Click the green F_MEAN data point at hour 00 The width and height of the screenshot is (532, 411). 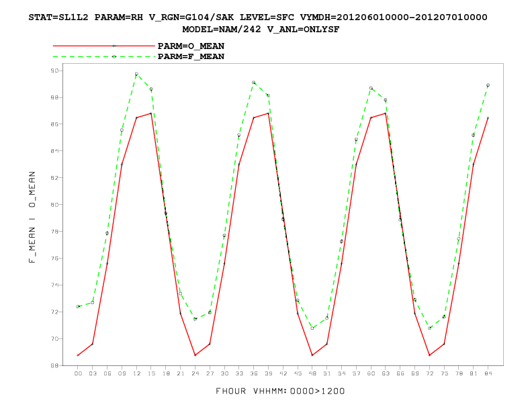coord(78,306)
